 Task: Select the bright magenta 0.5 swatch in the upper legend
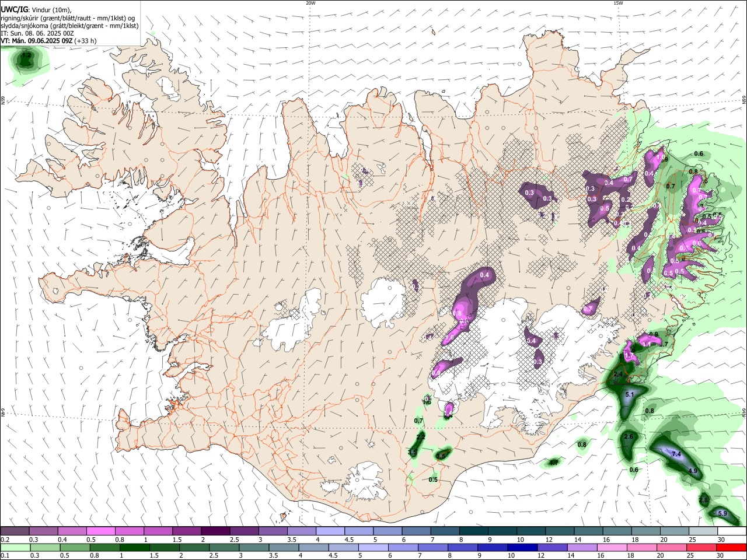point(100,531)
